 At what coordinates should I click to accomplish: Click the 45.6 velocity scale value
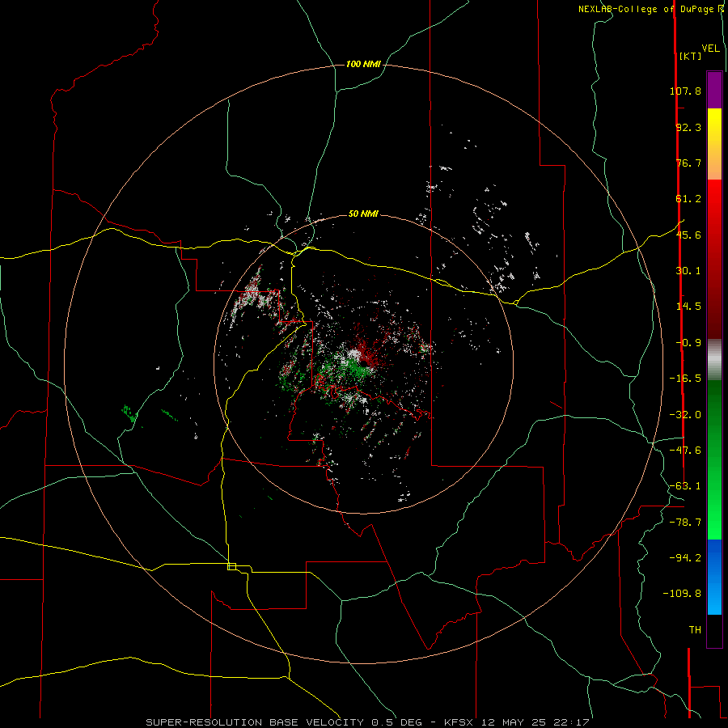coord(688,235)
